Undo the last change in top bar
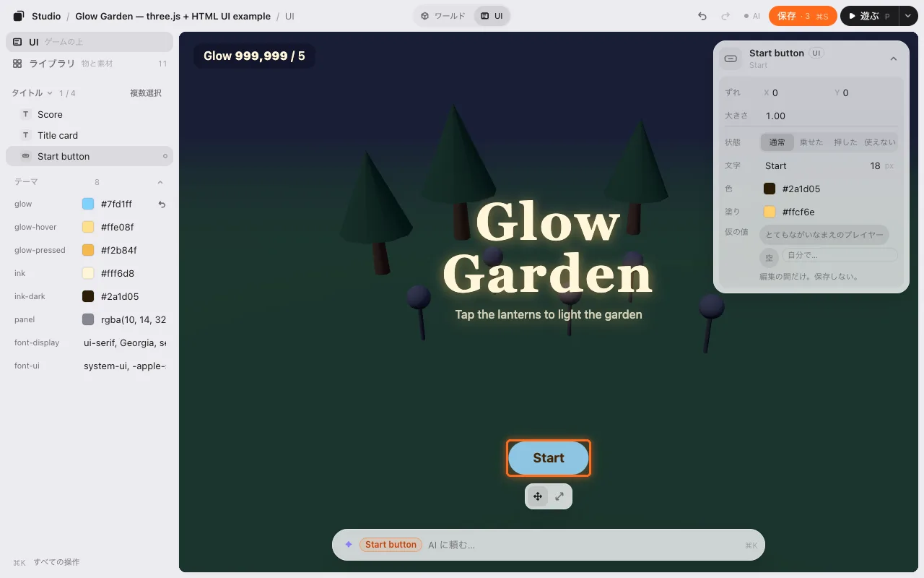The height and width of the screenshot is (578, 924). (702, 16)
